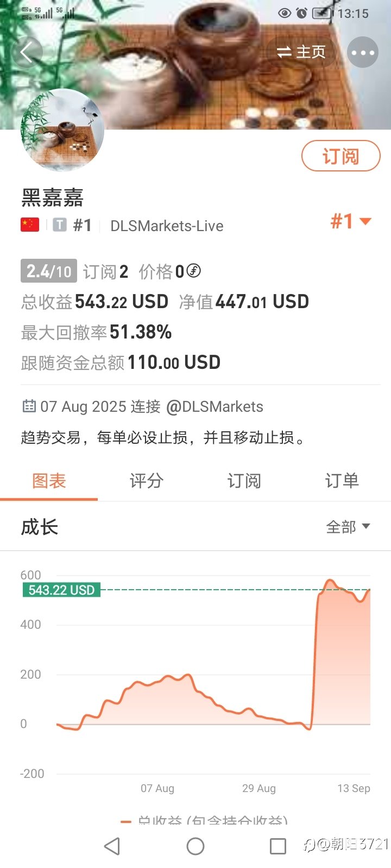Tap the price currency coin icon
Image resolution: width=391 pixels, height=868 pixels.
click(x=194, y=270)
